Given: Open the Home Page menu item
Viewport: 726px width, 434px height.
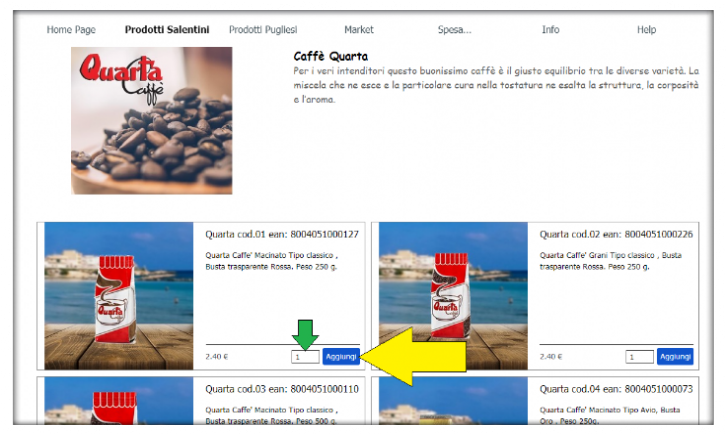Looking at the screenshot, I should point(71,30).
